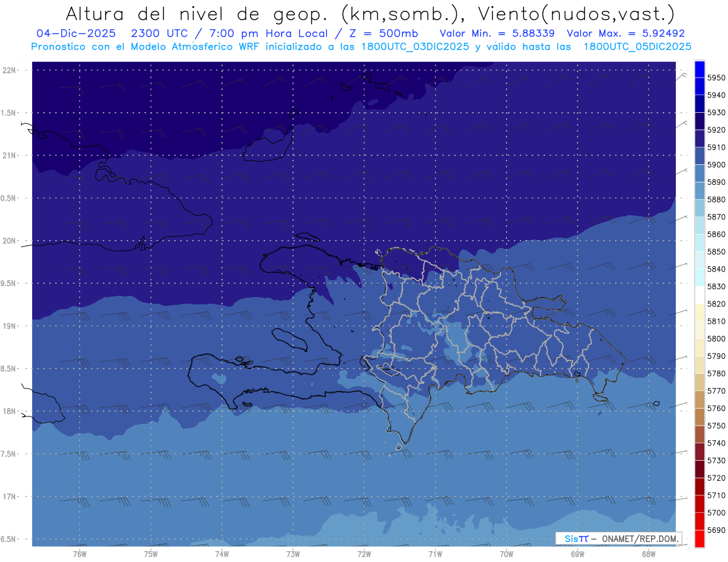Click the colorbar value '5760'
Viewport: 728px width, 562px height.
pyautogui.click(x=716, y=408)
